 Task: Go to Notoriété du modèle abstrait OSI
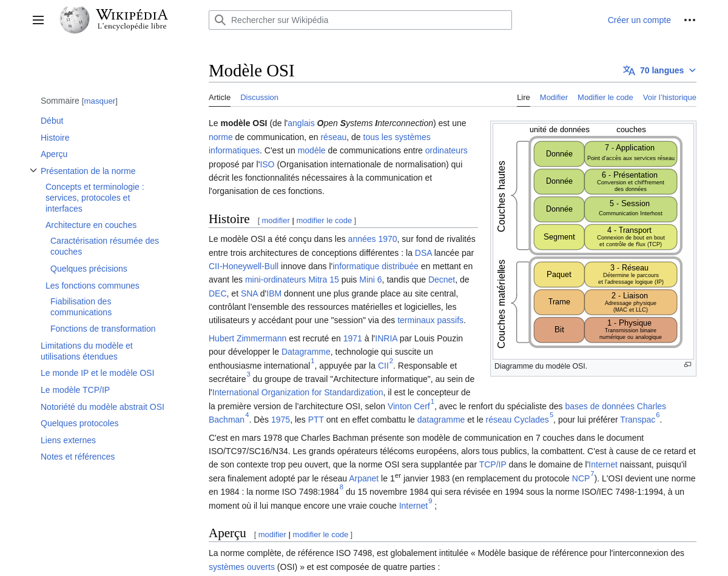coord(103,407)
